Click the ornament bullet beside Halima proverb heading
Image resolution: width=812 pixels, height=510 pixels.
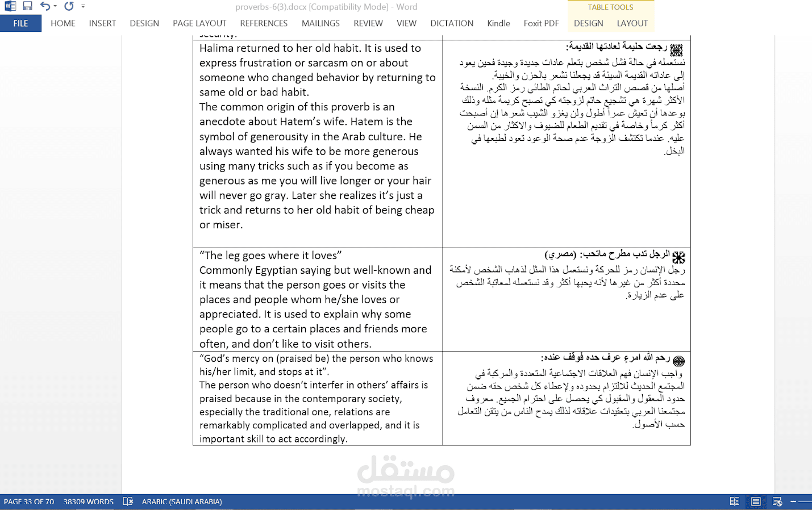pyautogui.click(x=676, y=49)
